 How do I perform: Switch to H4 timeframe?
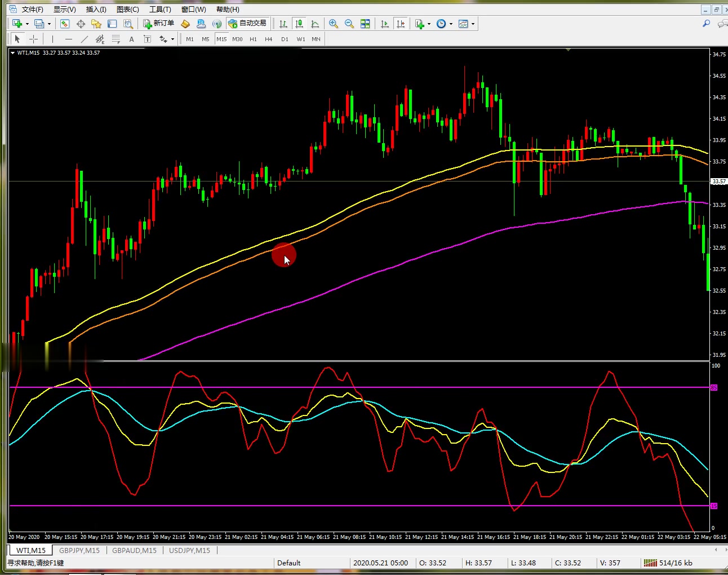click(x=269, y=39)
